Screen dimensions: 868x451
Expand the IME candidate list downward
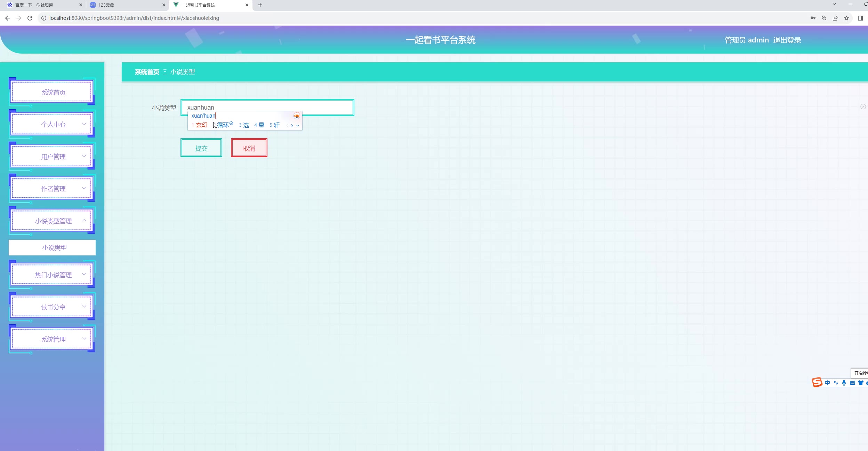pyautogui.click(x=298, y=125)
